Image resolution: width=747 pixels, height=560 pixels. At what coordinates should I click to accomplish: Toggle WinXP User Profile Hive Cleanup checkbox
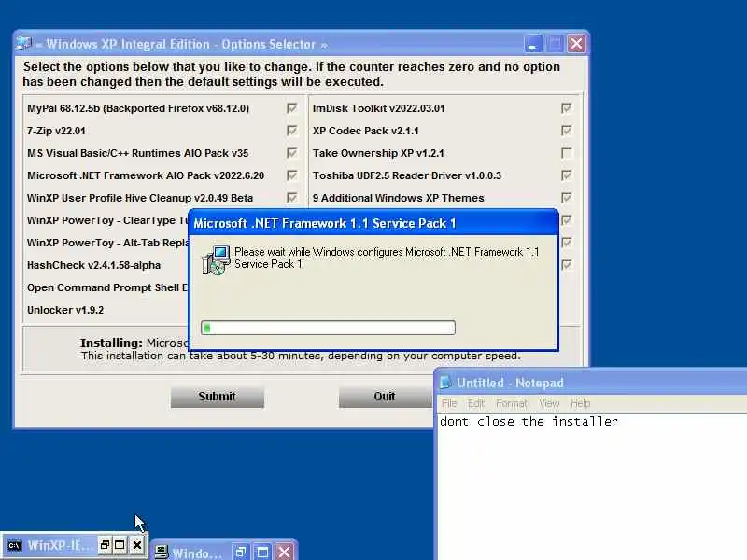[292, 198]
